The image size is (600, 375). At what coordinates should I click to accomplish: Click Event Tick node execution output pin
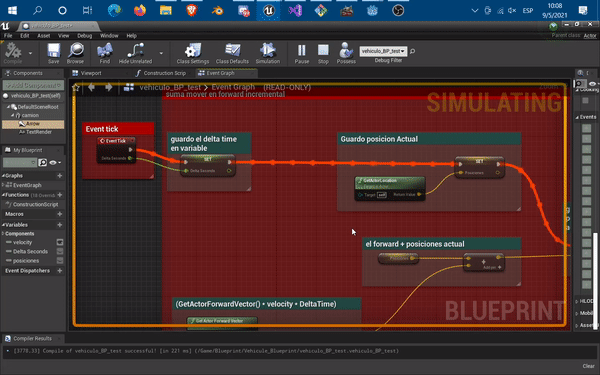tap(130, 149)
